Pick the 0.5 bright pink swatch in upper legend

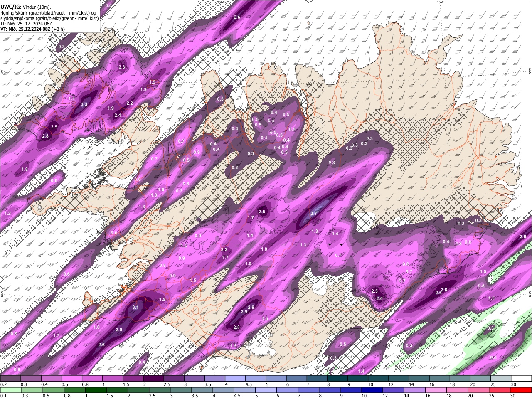(71, 379)
